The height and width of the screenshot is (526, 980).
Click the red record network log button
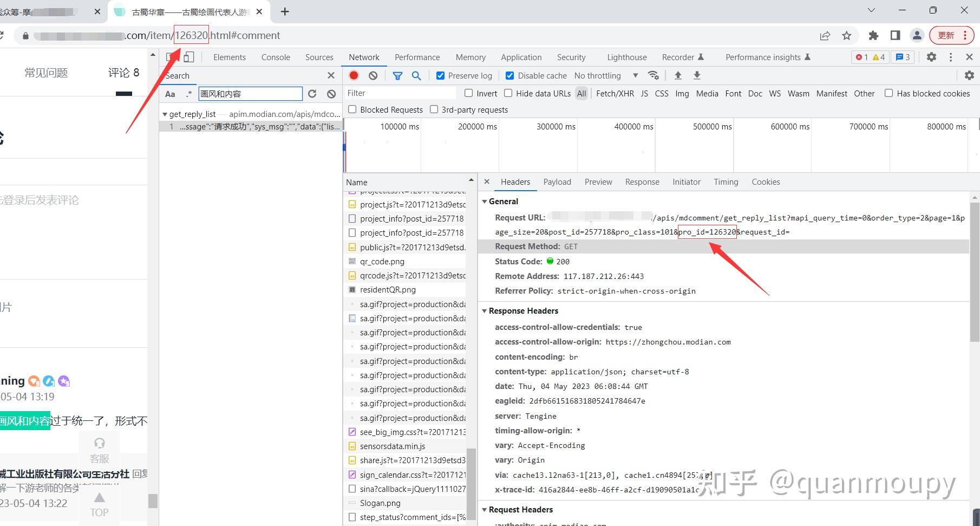[x=354, y=76]
